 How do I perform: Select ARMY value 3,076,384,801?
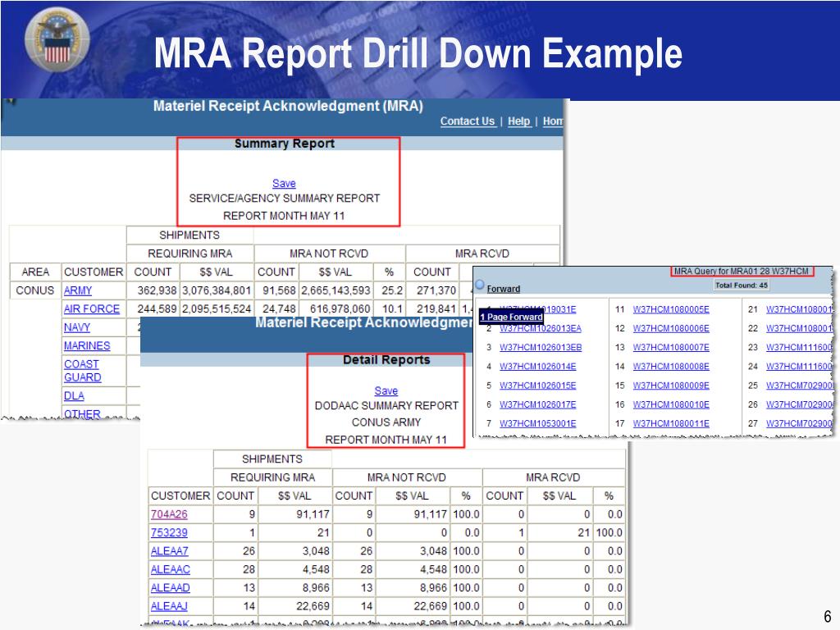coord(217,290)
